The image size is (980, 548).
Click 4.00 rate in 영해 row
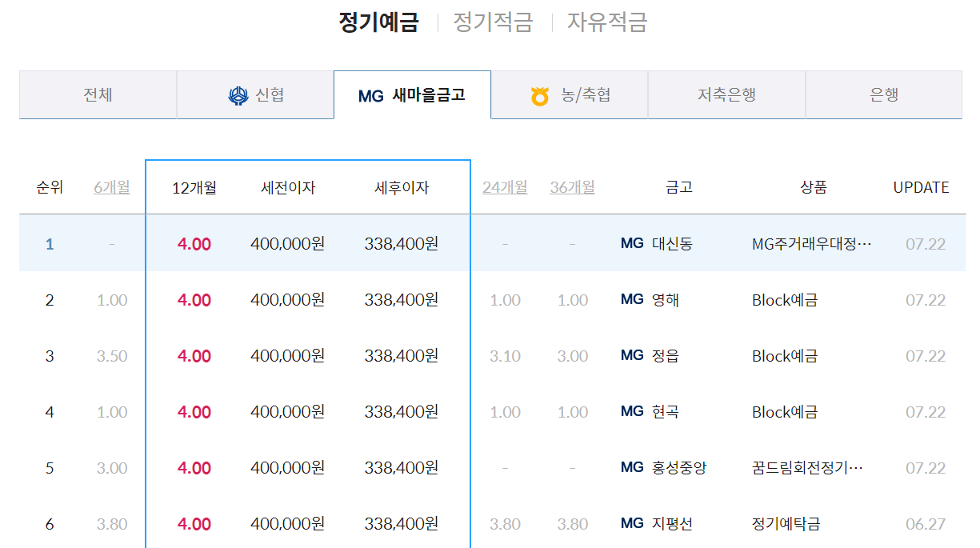coord(194,300)
